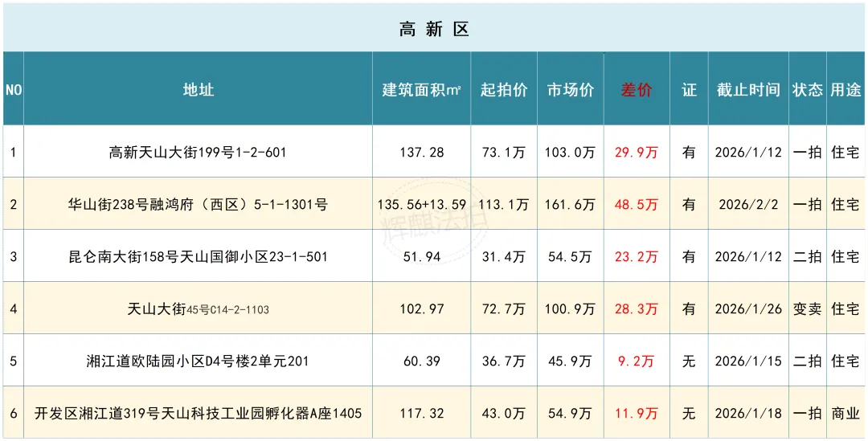Select 湘江道欧陆园小区D4号楼2单元201 address
The height and width of the screenshot is (441, 868).
click(198, 361)
